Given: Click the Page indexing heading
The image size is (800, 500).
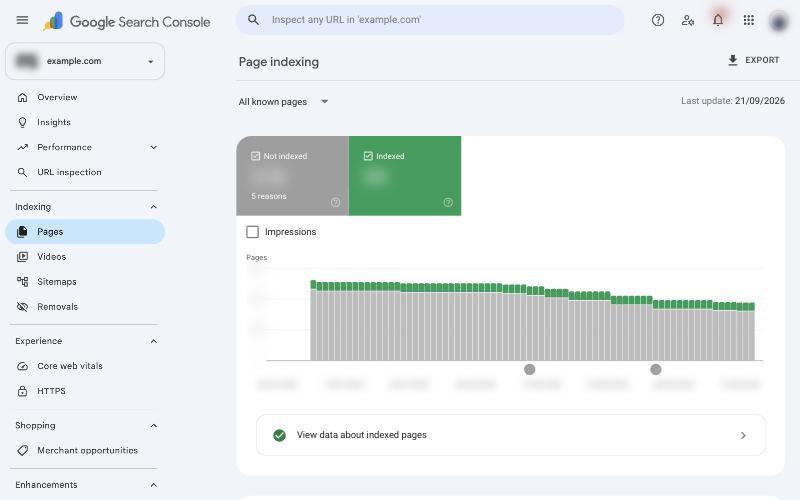Looking at the screenshot, I should [279, 62].
